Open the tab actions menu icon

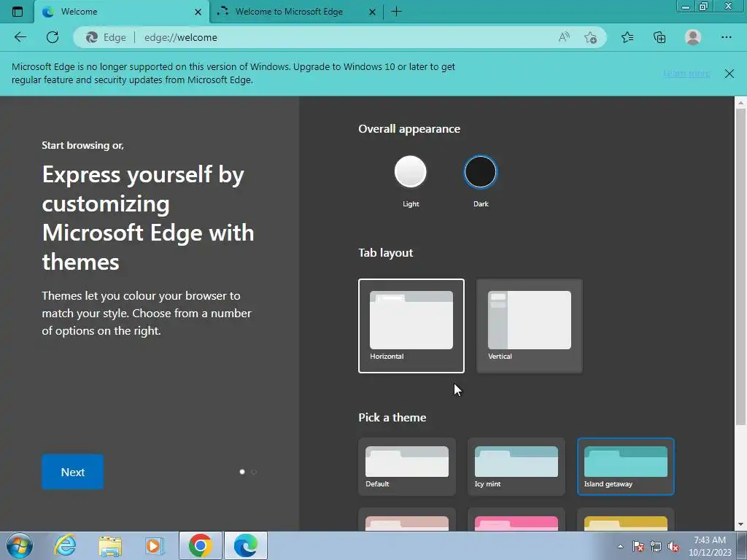tap(18, 12)
